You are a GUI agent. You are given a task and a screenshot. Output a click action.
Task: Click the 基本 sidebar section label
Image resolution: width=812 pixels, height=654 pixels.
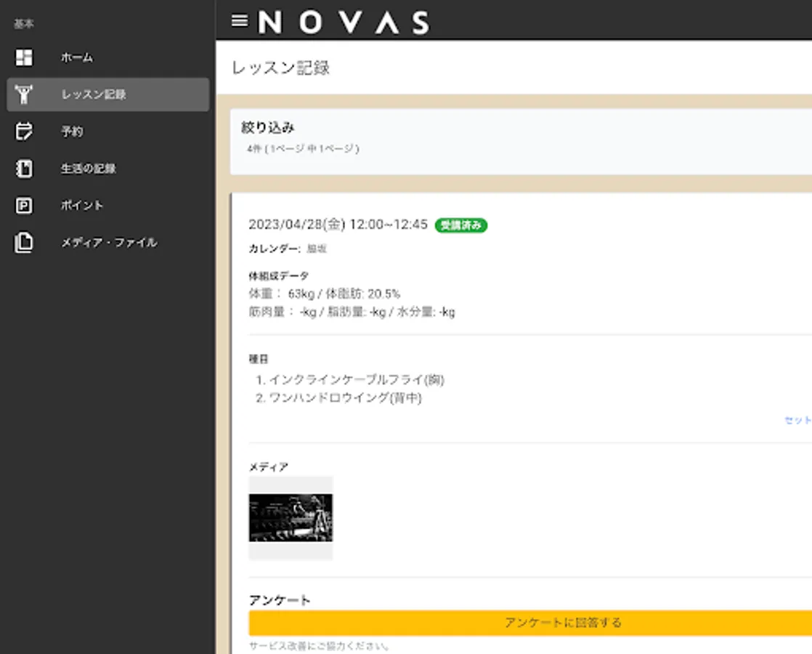pyautogui.click(x=24, y=24)
